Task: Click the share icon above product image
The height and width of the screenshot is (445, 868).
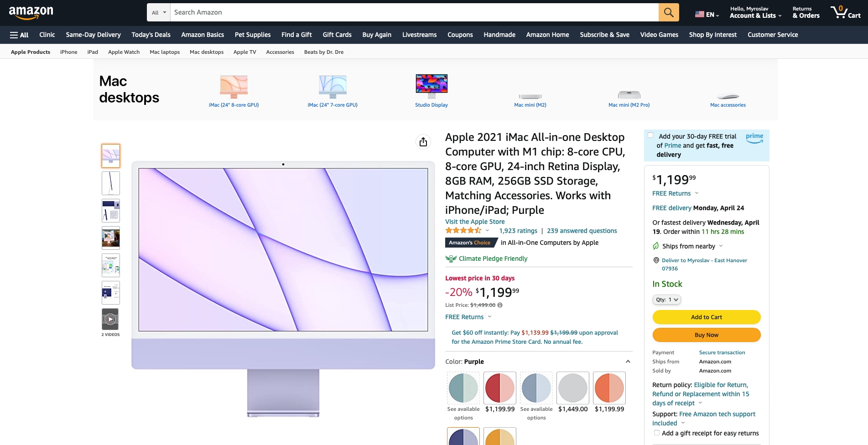Action: coord(423,142)
